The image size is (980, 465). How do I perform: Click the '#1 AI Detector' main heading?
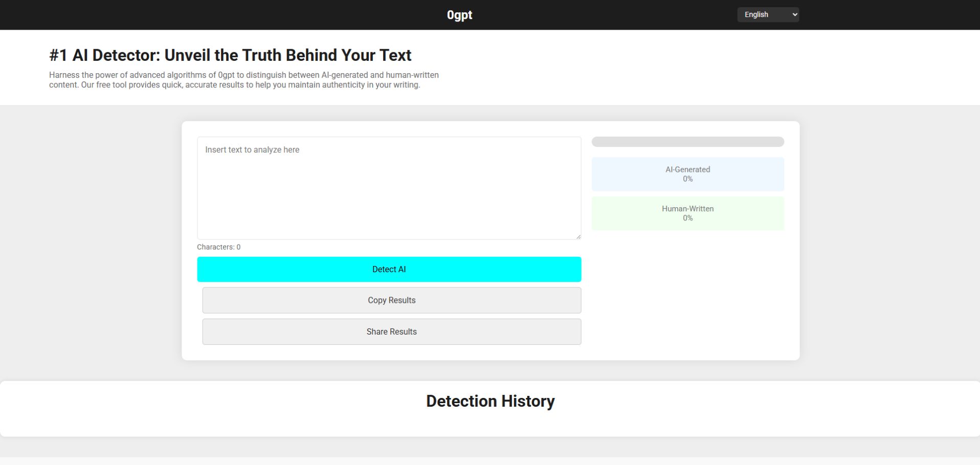230,55
